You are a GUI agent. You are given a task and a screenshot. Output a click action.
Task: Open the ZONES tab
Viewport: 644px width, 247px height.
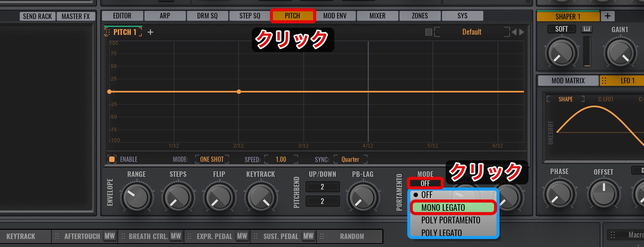coord(420,16)
